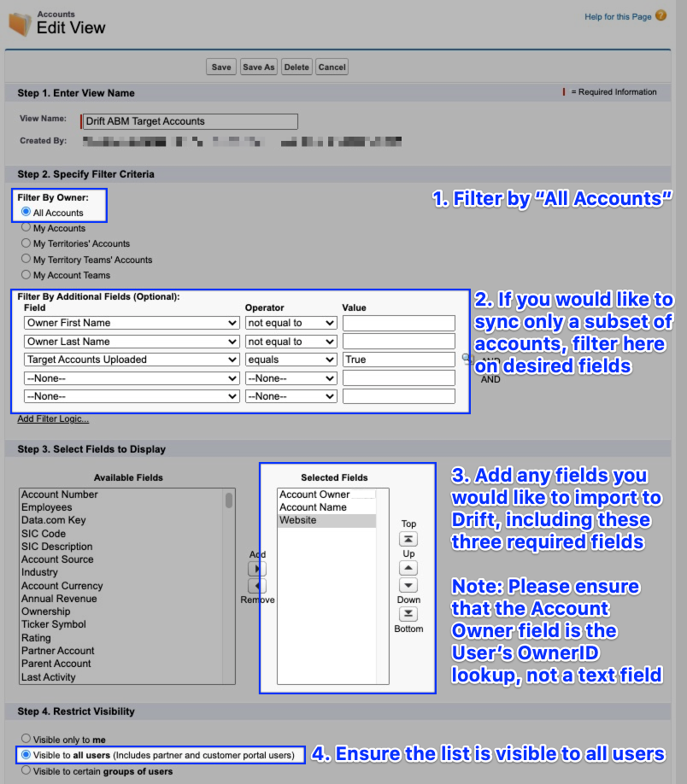Click Add arrow to add selected field
Image resolution: width=687 pixels, height=784 pixels.
pyautogui.click(x=257, y=569)
